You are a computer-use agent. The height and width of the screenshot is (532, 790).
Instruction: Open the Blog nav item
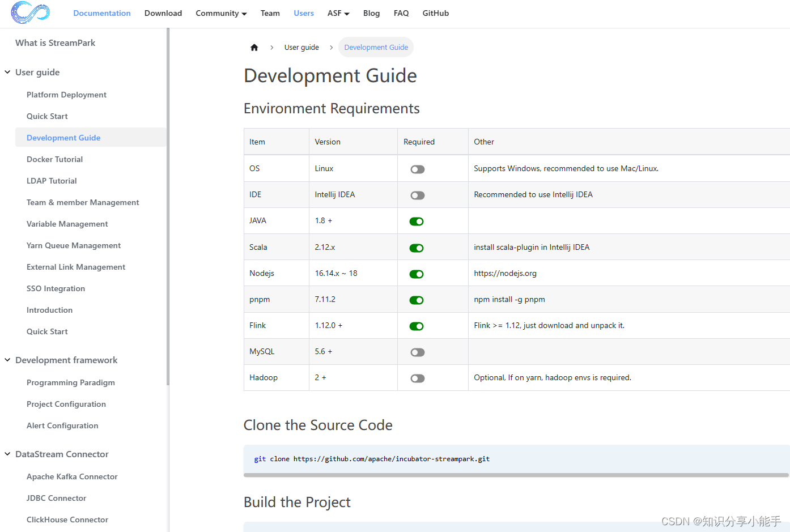372,13
